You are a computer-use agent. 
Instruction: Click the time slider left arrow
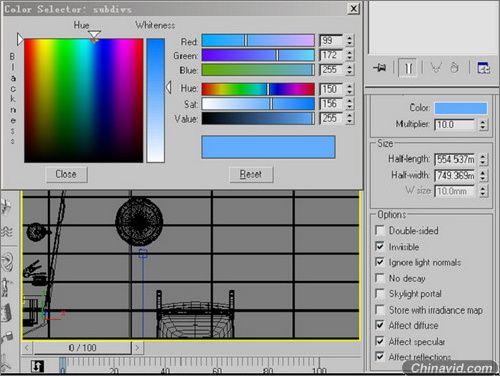[x=27, y=348]
